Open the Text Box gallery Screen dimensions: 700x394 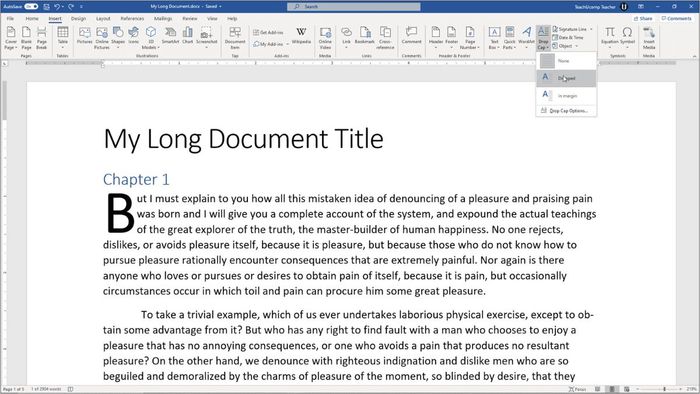(494, 37)
